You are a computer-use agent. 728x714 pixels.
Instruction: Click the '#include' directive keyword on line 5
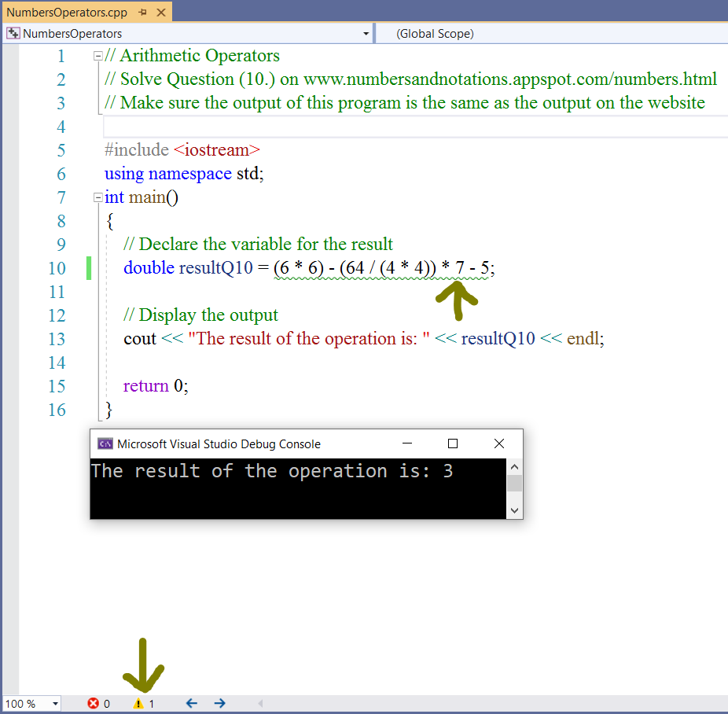point(137,150)
